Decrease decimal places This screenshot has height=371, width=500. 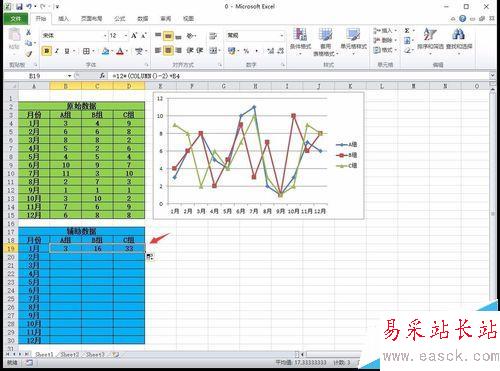click(281, 51)
